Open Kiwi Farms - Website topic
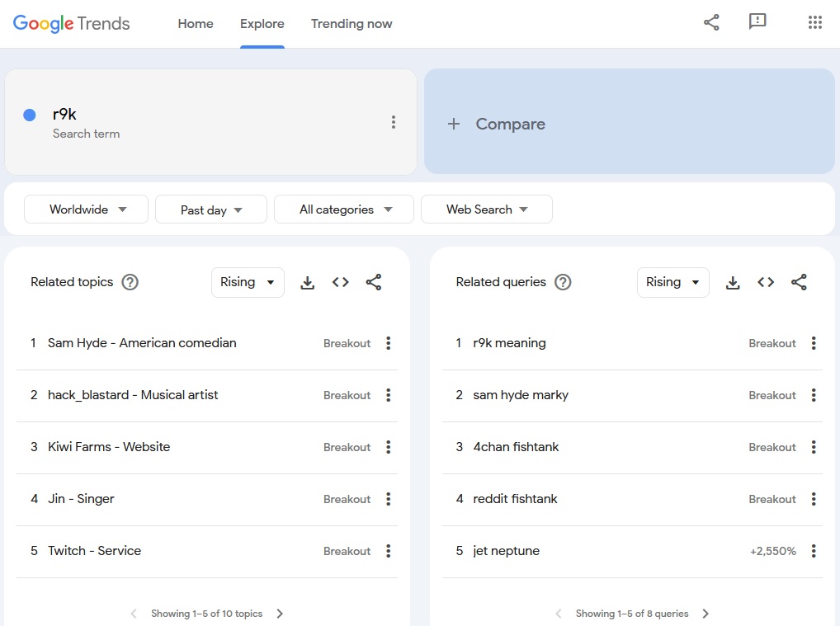840x626 pixels. coord(109,446)
